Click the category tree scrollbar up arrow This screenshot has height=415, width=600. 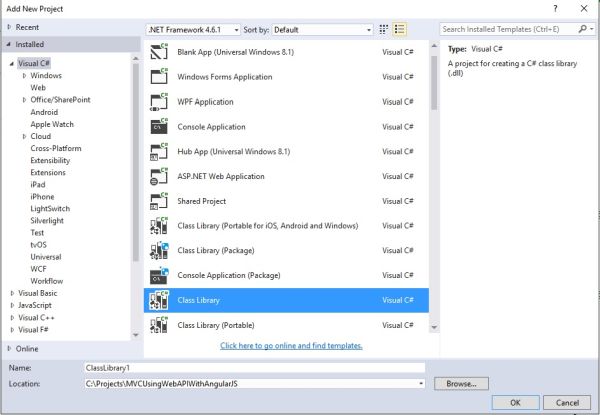pyautogui.click(x=135, y=59)
